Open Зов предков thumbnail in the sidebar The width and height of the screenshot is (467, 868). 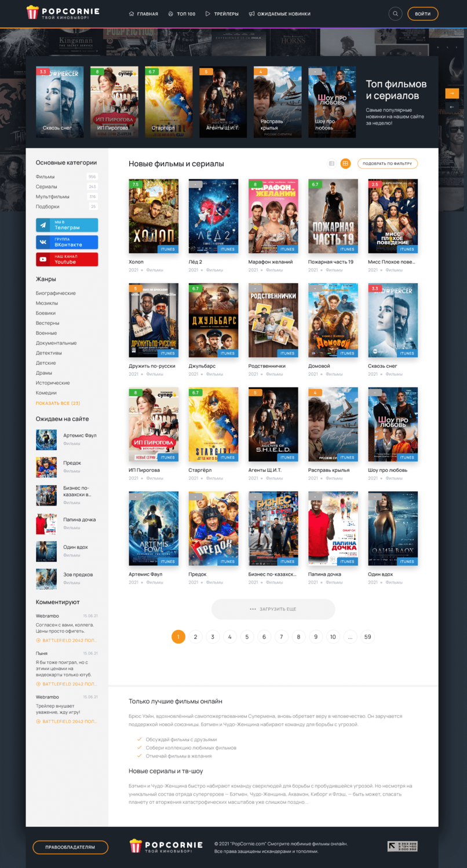click(x=46, y=579)
